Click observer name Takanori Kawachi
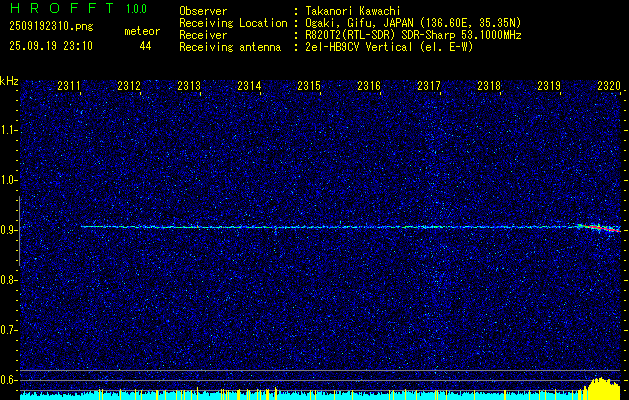 (353, 11)
